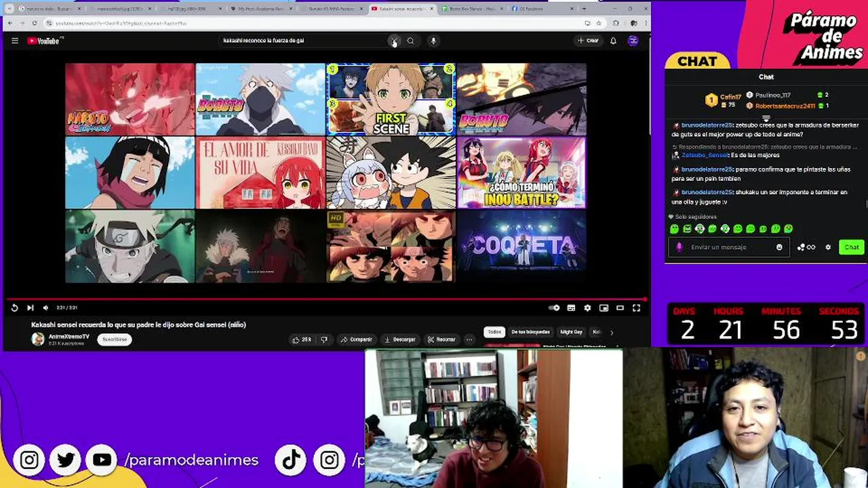The width and height of the screenshot is (868, 488).
Task: Enable miniplayer mode
Action: [x=604, y=308]
